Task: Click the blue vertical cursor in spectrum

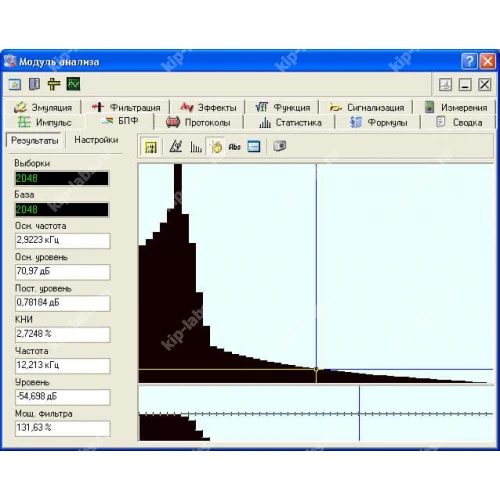Action: [316, 267]
